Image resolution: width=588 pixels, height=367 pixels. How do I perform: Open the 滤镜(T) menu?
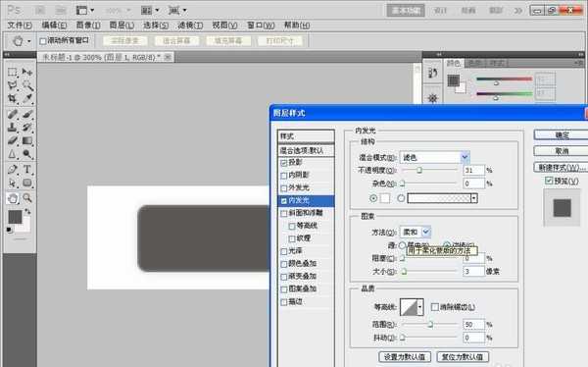pos(190,26)
